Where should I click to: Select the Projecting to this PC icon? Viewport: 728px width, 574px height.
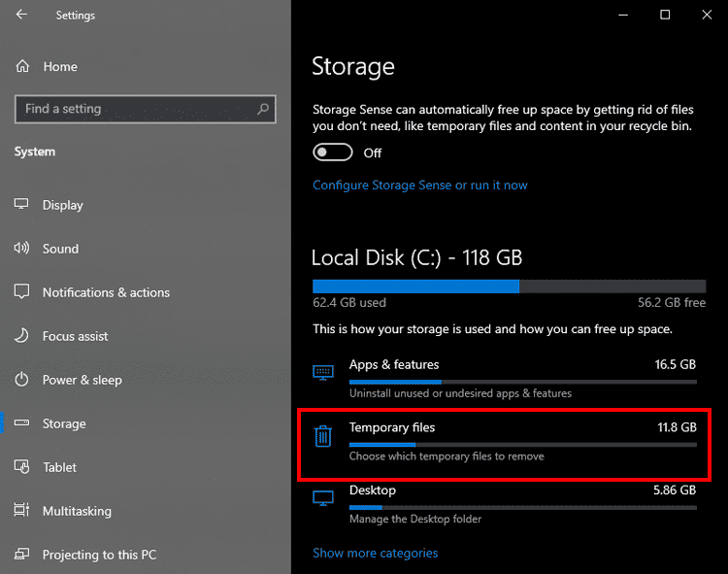[21, 554]
